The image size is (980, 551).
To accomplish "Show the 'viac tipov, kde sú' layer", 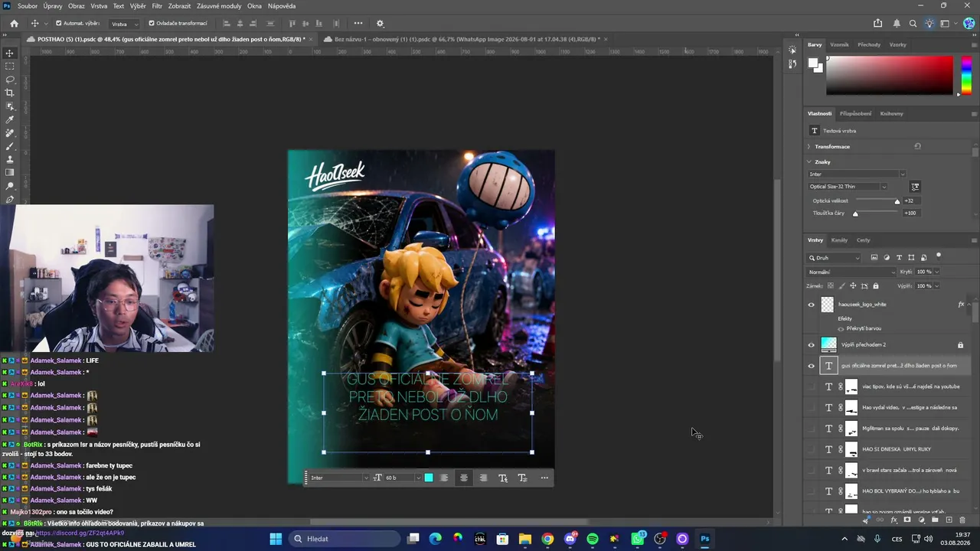I will [812, 386].
